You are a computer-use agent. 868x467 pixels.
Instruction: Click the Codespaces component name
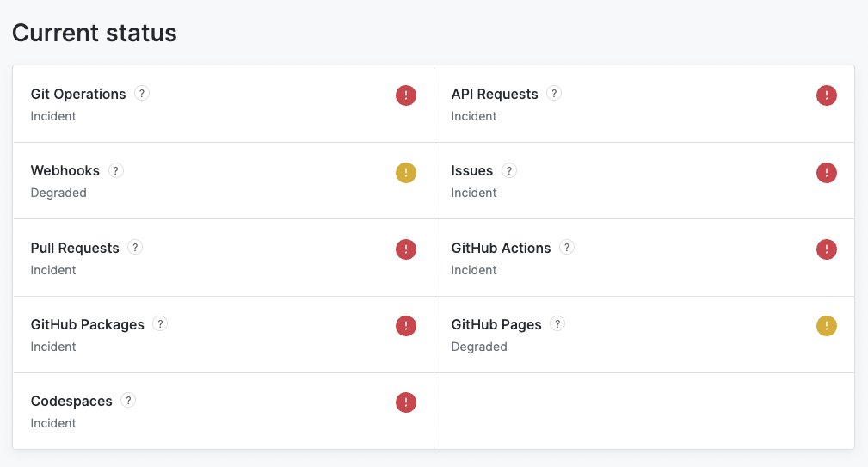click(71, 401)
